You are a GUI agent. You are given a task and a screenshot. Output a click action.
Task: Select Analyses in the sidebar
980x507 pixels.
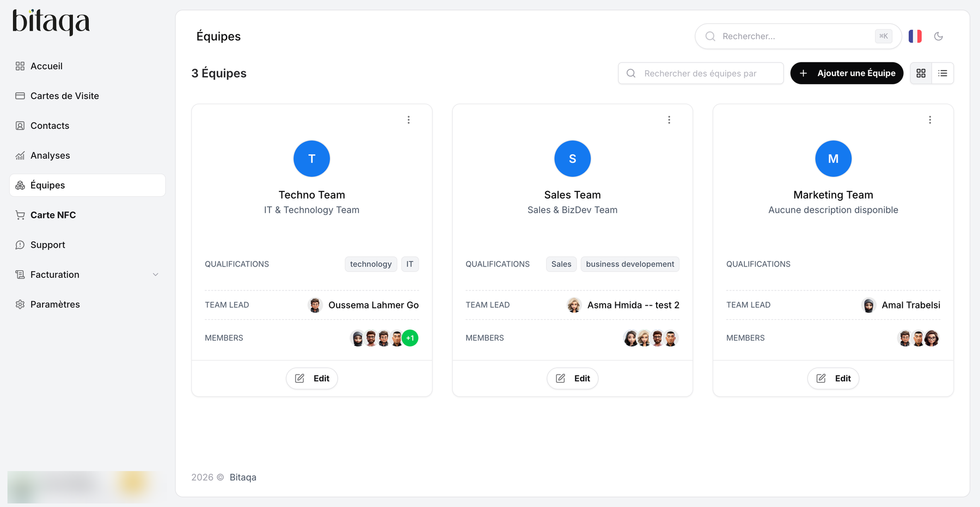pos(87,156)
